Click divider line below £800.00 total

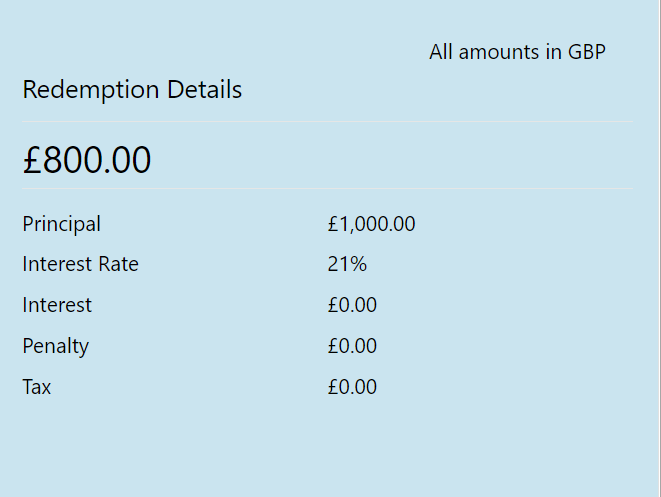click(328, 188)
